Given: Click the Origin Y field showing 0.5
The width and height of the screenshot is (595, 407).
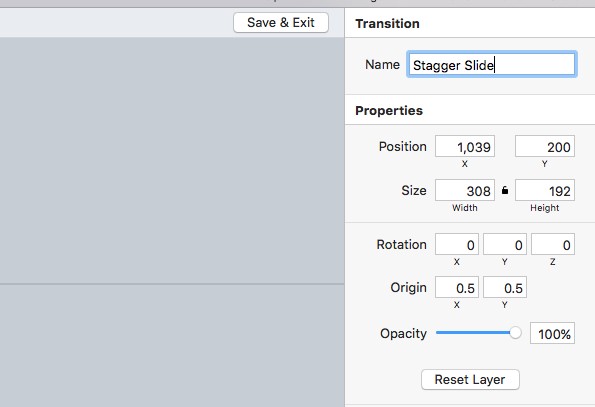Looking at the screenshot, I should [505, 287].
